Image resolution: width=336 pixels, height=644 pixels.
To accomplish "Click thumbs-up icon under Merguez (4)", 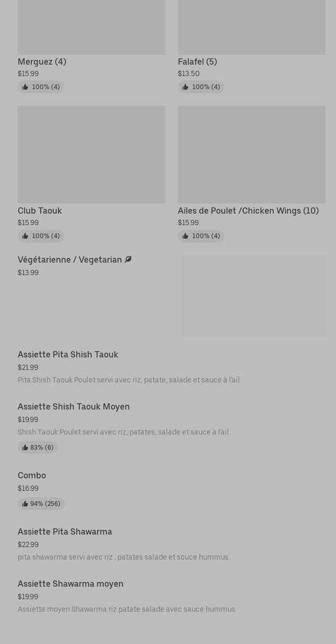I will point(25,87).
